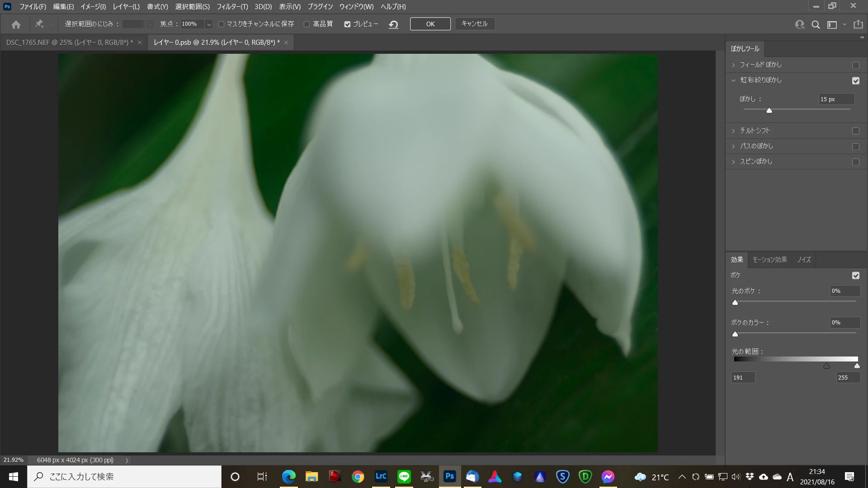The height and width of the screenshot is (488, 868).
Task: Click the reset (undo arrow) icon
Action: click(x=393, y=24)
